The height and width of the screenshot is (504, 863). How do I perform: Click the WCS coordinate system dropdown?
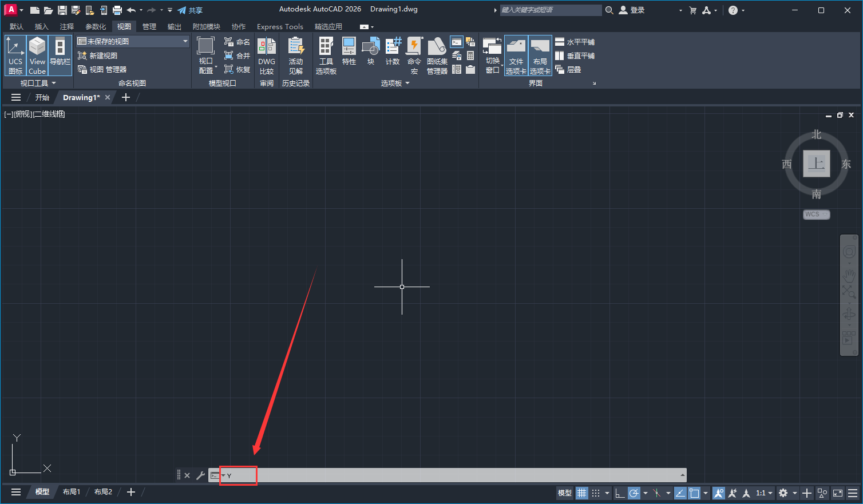[x=817, y=214]
